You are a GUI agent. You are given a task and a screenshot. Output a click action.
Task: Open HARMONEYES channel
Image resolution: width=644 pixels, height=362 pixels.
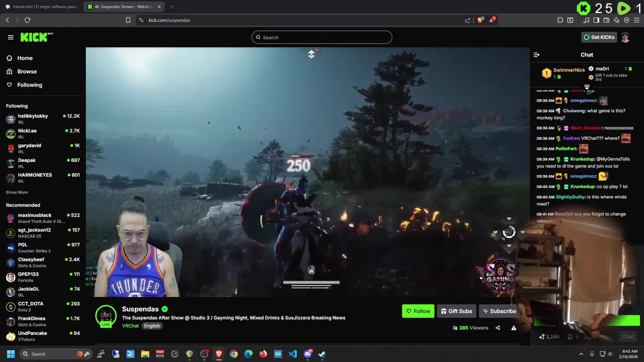tap(43, 178)
